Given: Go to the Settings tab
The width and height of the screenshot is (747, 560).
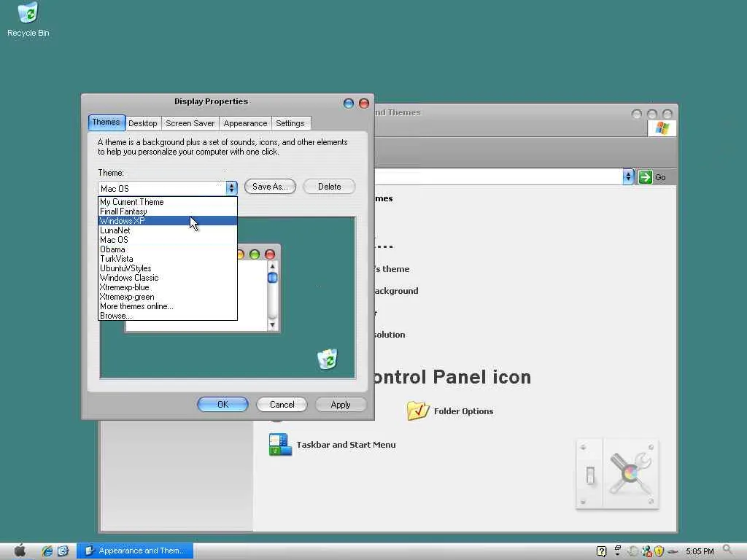Looking at the screenshot, I should pyautogui.click(x=290, y=123).
